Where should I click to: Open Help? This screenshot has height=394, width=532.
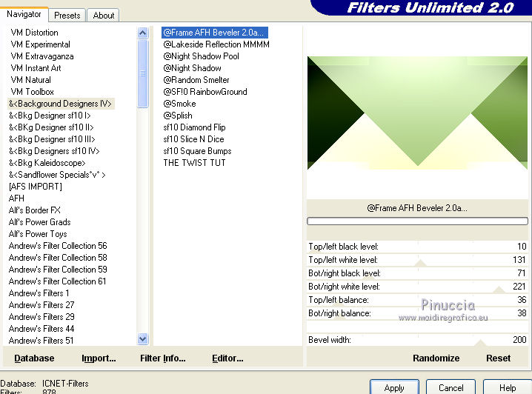[x=508, y=387]
